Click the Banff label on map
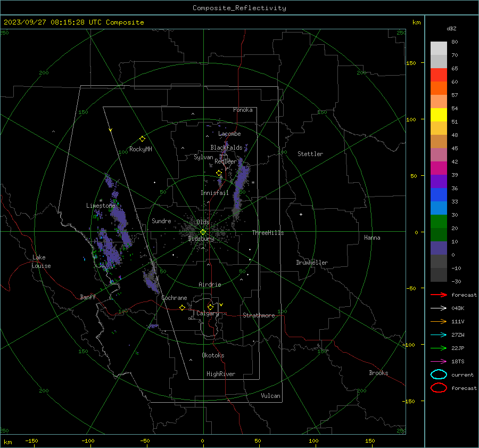The height and width of the screenshot is (448, 479). tap(88, 297)
